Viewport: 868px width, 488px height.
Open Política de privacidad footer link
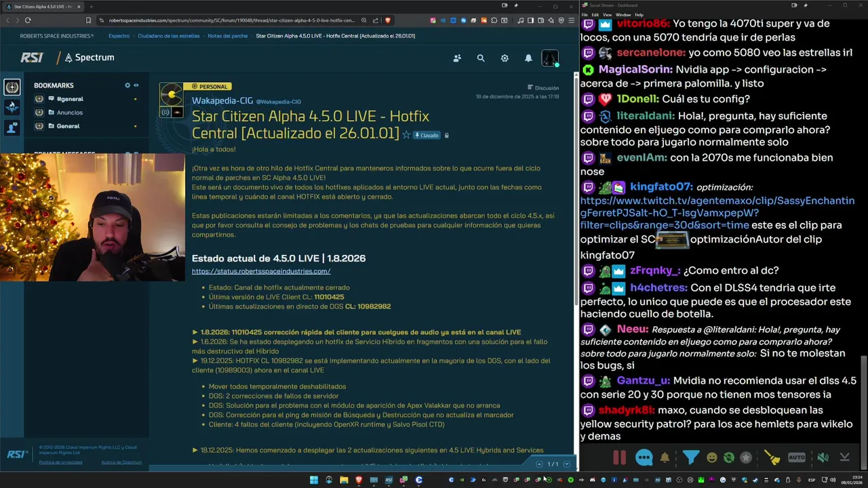pyautogui.click(x=60, y=462)
